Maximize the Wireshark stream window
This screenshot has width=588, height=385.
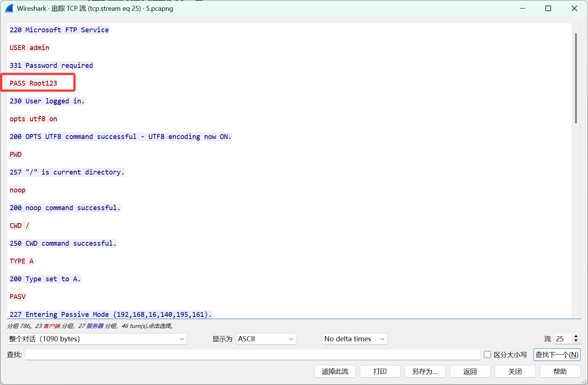[x=548, y=8]
